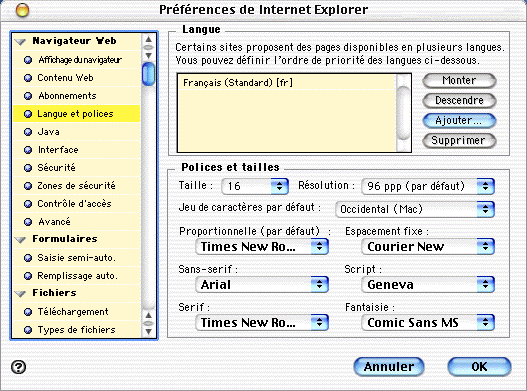The width and height of the screenshot is (527, 391).
Task: Click the help question mark icon
Action: pos(18,367)
